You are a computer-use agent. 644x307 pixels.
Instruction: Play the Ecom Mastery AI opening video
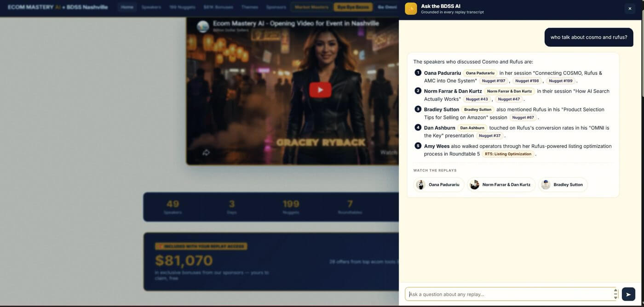320,90
